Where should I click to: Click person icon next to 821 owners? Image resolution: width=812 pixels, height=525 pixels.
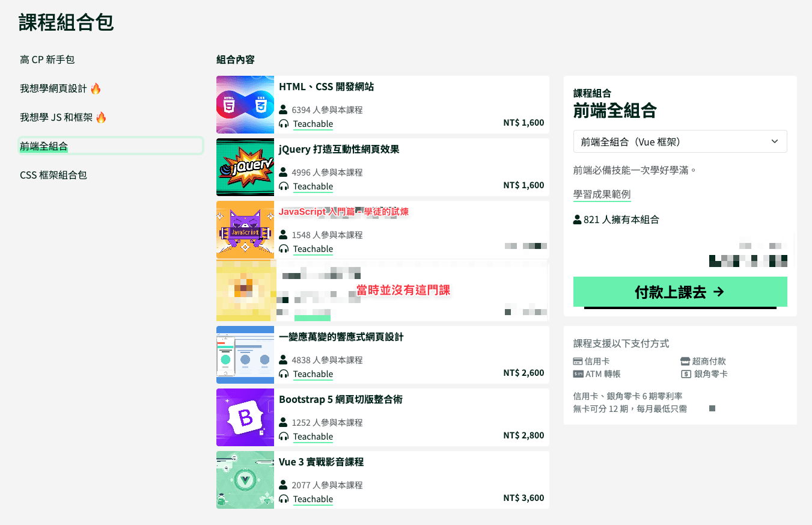(x=578, y=220)
